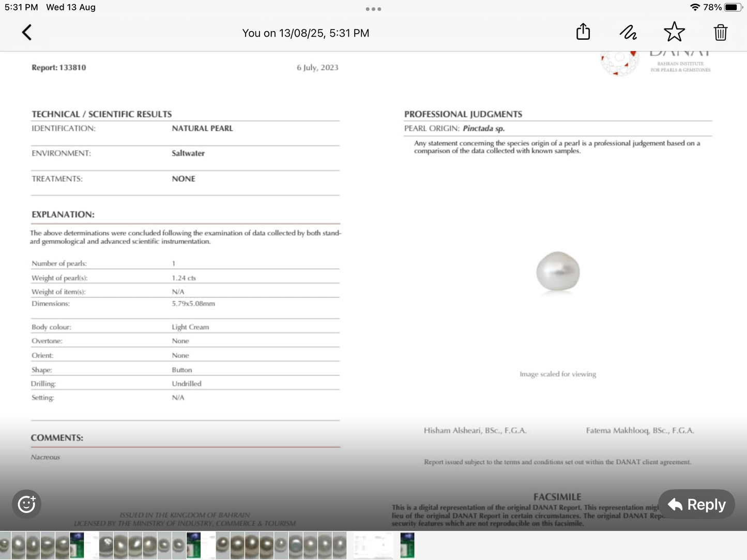Tap the 'Wed 13 Aug' date label

point(70,7)
